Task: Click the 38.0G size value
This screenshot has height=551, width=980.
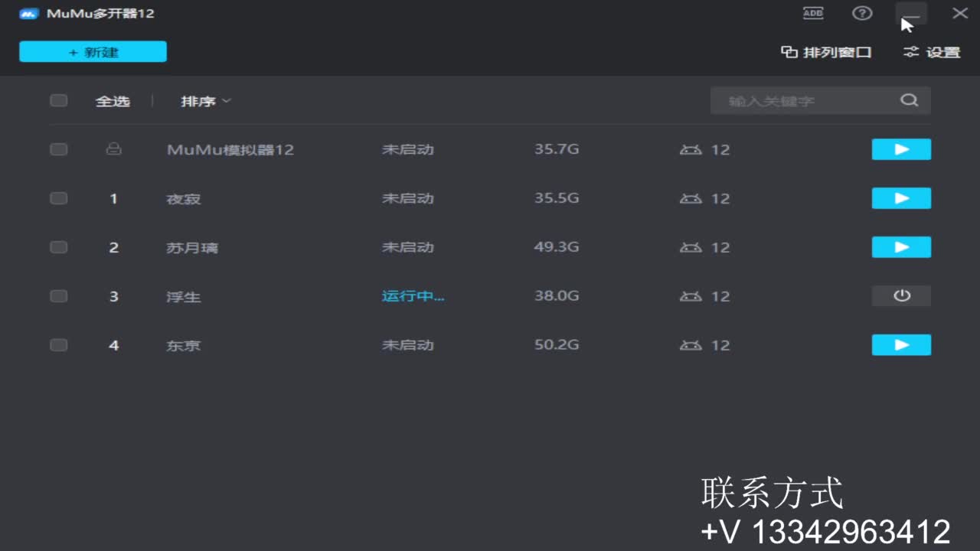Action: (x=557, y=296)
